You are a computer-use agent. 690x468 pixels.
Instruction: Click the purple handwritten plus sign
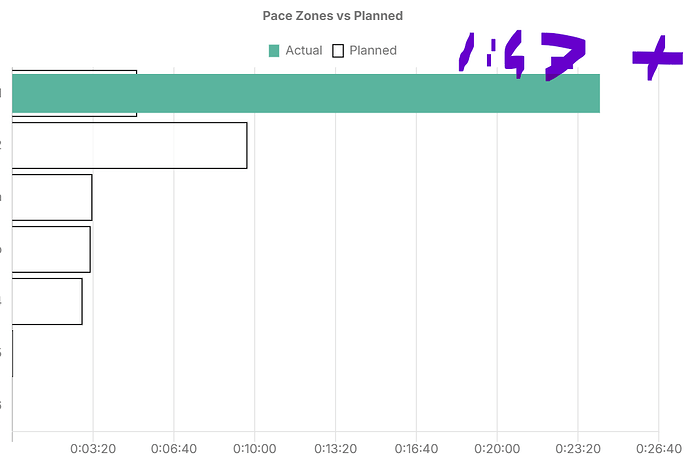[x=657, y=58]
